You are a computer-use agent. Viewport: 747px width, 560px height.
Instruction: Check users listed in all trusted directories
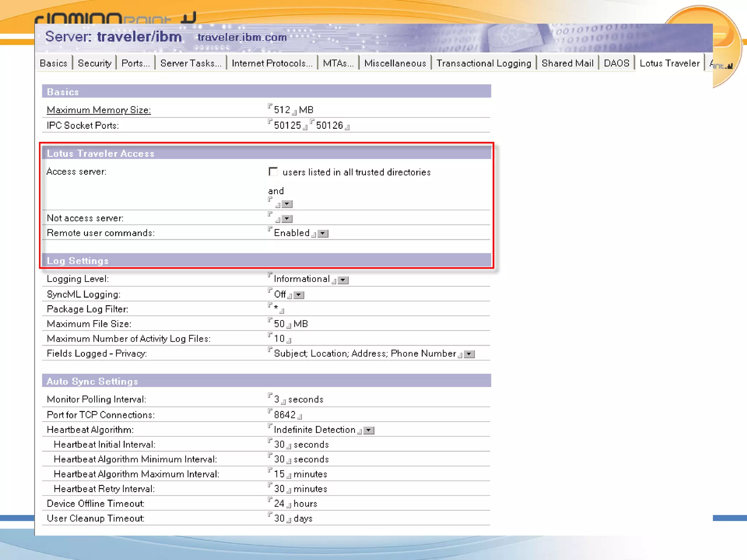click(273, 172)
